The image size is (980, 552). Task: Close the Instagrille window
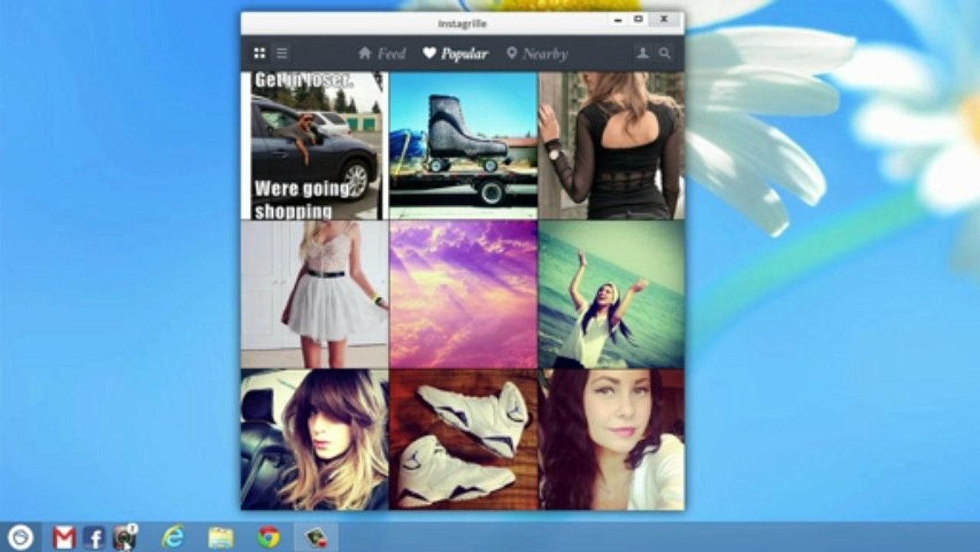(x=664, y=18)
